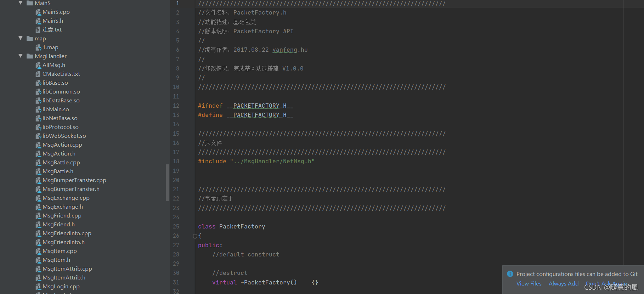This screenshot has height=294, width=644.
Task: Select 1.map in project tree
Action: point(50,47)
